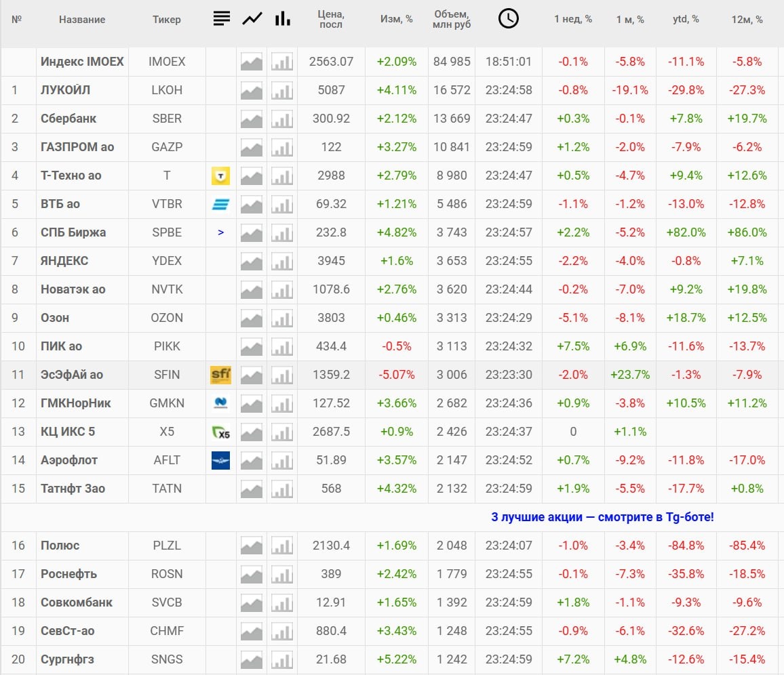The image size is (784, 675).
Task: Open bar chart icon for IMOEX row
Action: tap(282, 62)
